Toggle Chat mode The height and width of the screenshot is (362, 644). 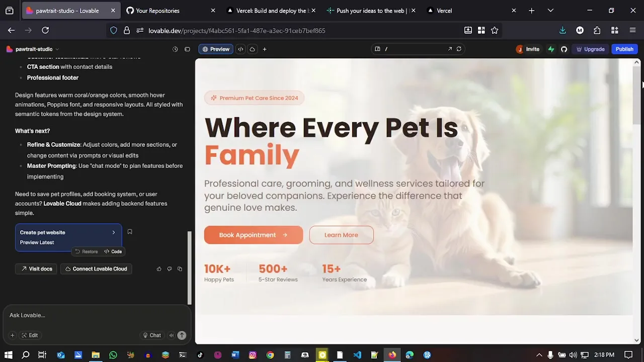click(x=151, y=335)
